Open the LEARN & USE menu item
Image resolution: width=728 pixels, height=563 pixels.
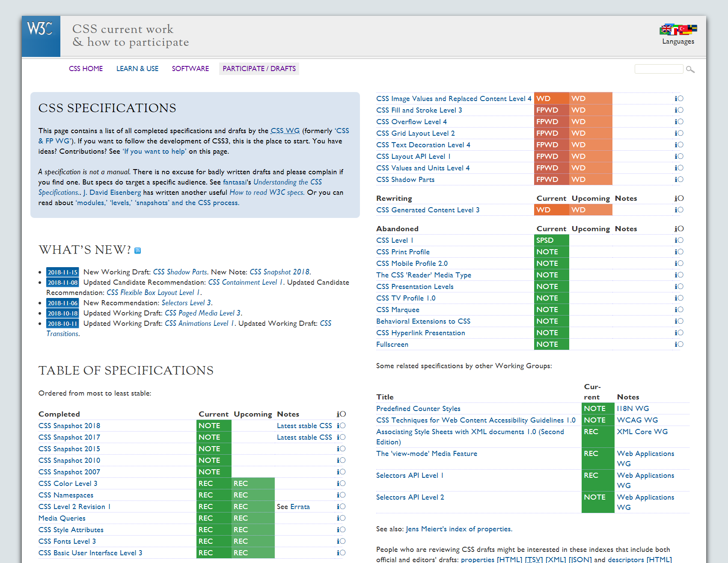coord(137,69)
